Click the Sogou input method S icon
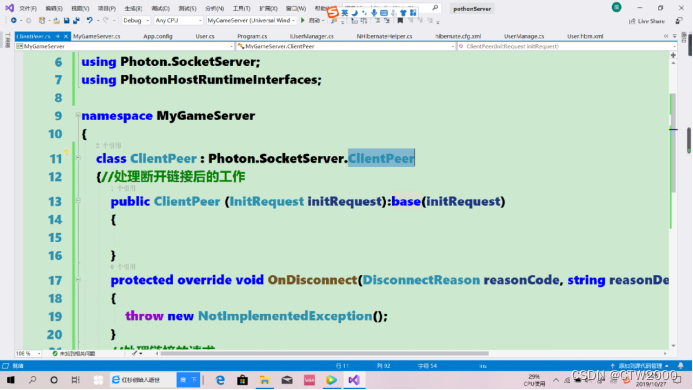The width and height of the screenshot is (693, 390). coord(332,12)
